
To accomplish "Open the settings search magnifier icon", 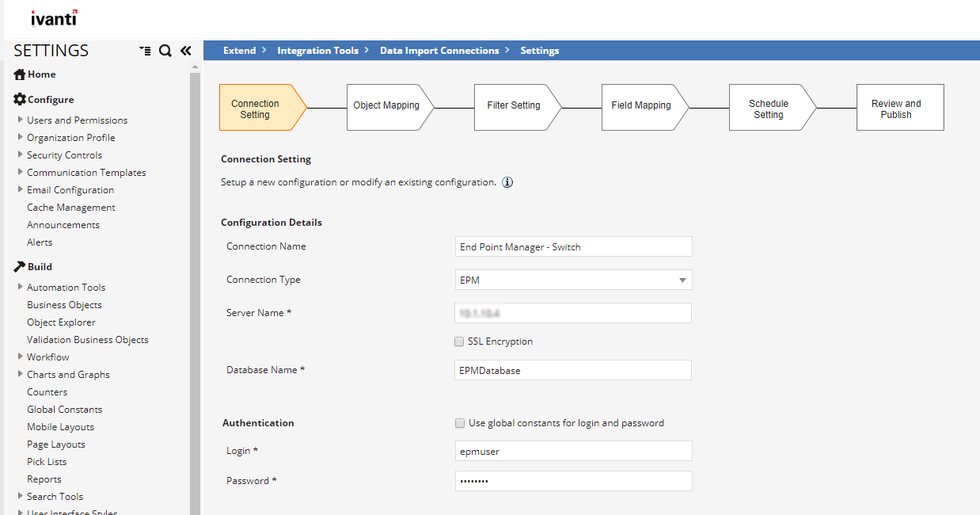I will pyautogui.click(x=165, y=51).
